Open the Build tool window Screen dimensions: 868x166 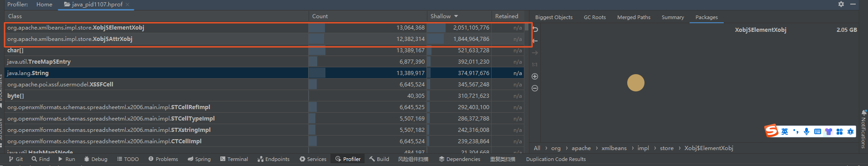379,159
